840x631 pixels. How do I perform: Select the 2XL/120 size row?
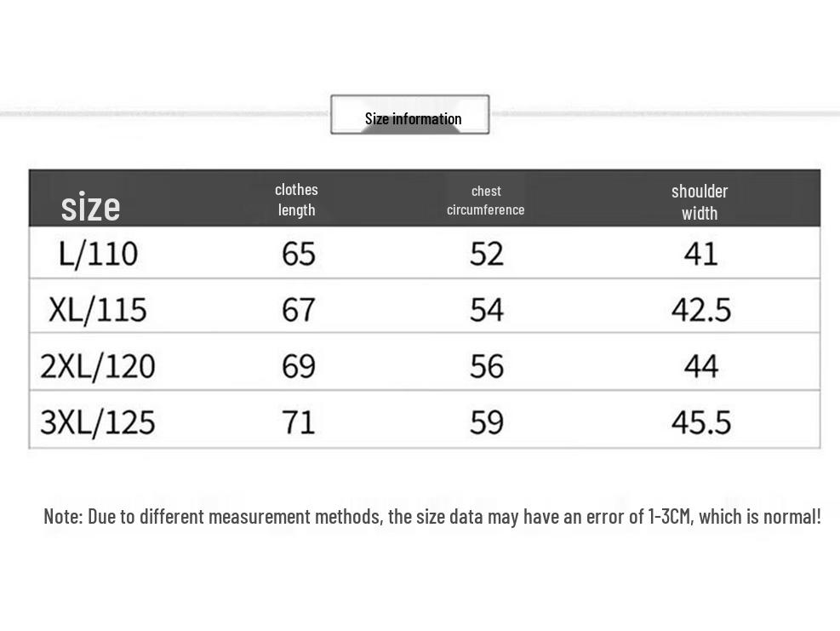[x=425, y=362]
